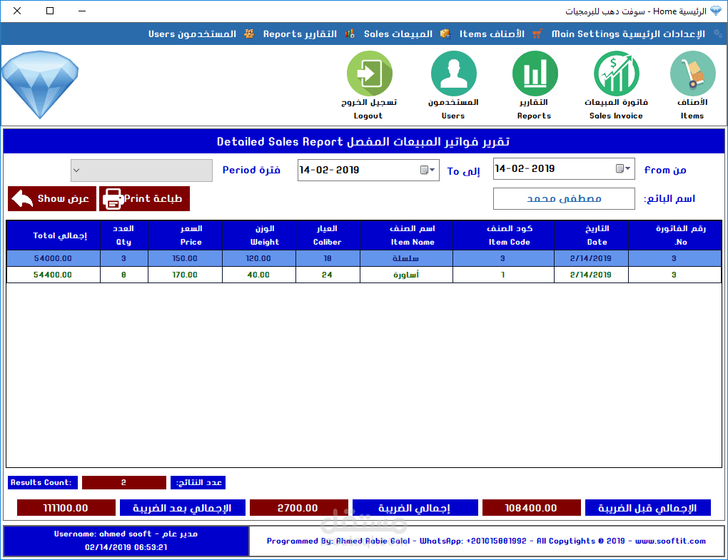Screen dimensions: 728x560
Task: Click the Results Count label
Action: tap(43, 482)
